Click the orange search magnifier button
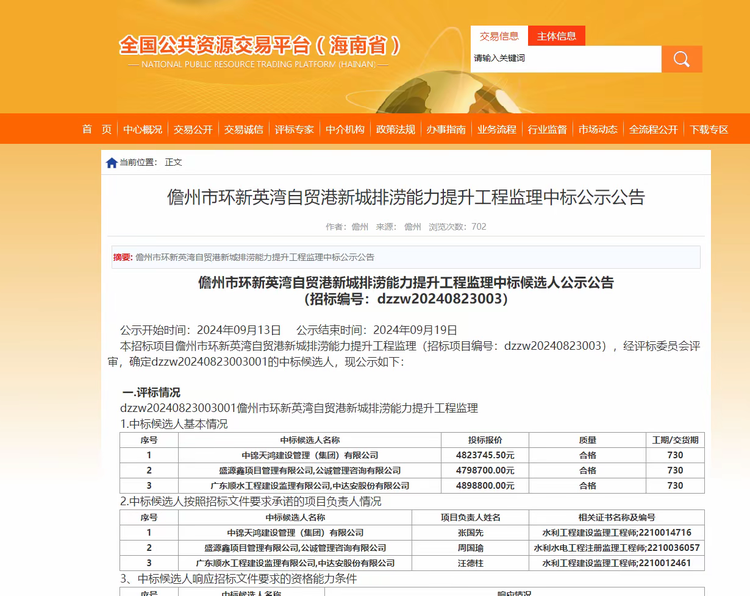The width and height of the screenshot is (750, 596). click(682, 59)
